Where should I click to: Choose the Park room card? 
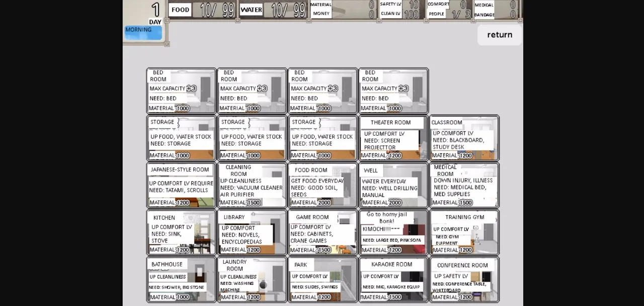point(323,280)
